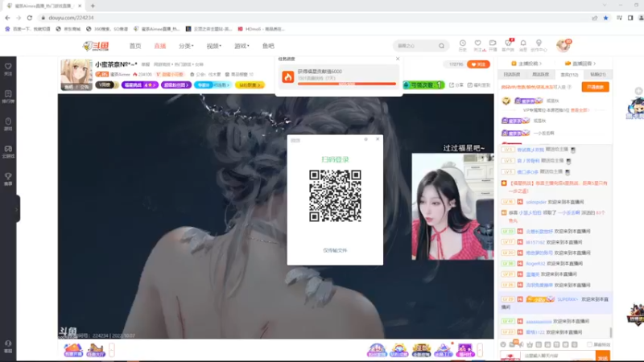Open the 首页 home menu item
644x362 pixels.
(135, 46)
